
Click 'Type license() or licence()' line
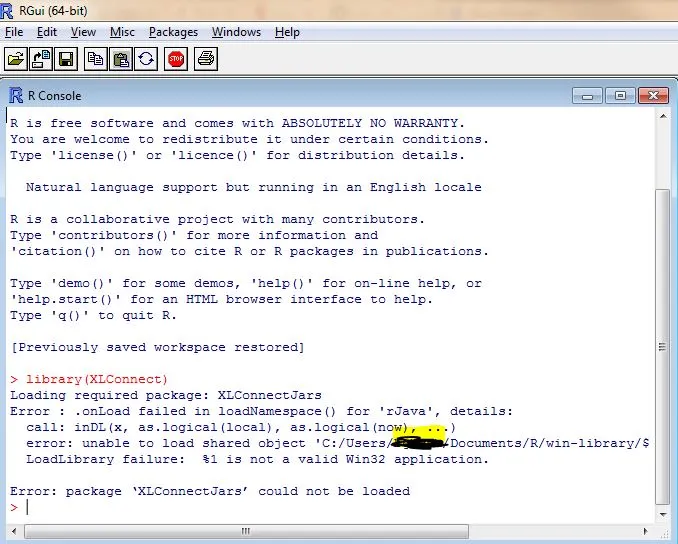[x=237, y=155]
